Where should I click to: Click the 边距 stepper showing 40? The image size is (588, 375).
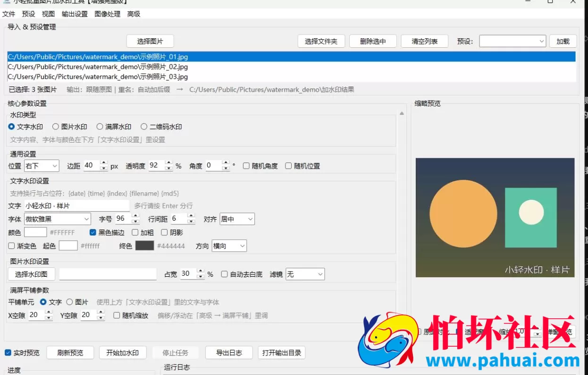pyautogui.click(x=95, y=166)
